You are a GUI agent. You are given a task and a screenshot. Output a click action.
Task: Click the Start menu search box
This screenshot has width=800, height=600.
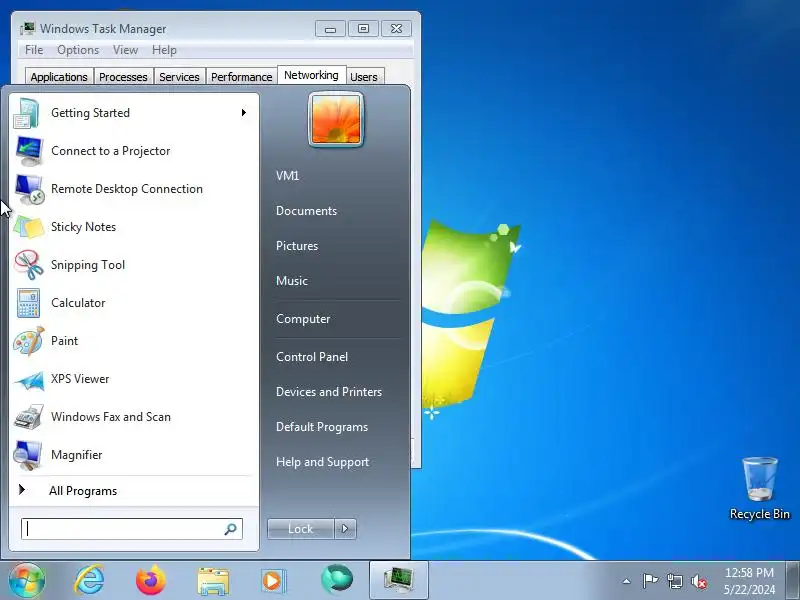(132, 529)
